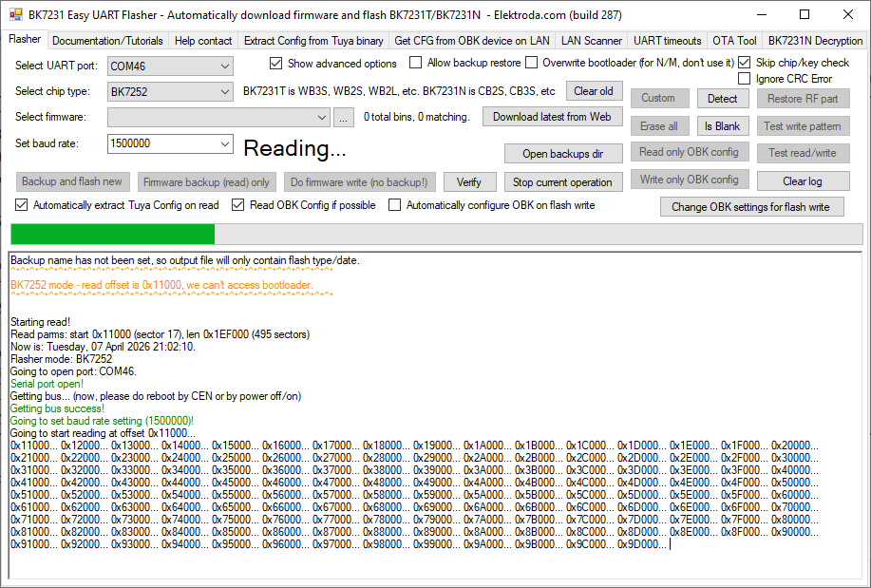Minimize the BK7231 Easy UART Flasher window

(762, 14)
